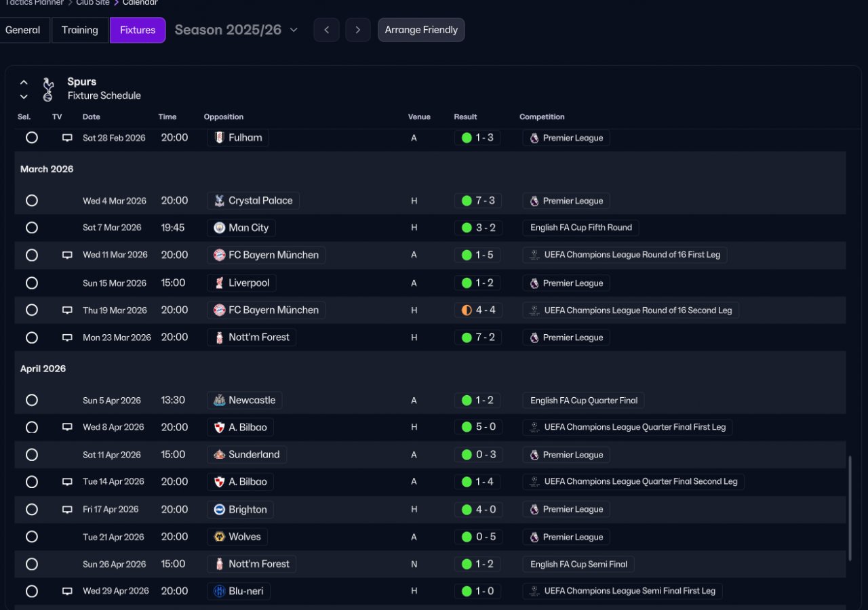Switch to the Training tab
This screenshot has width=868, height=610.
(80, 30)
